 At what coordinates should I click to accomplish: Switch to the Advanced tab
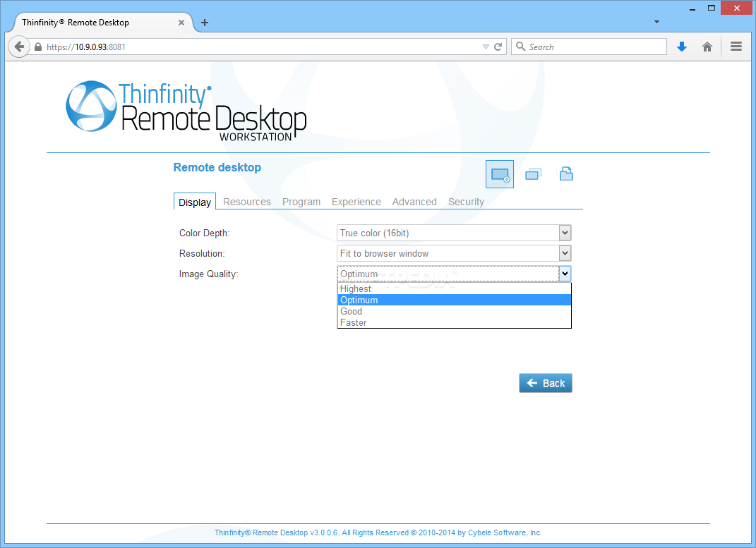click(x=414, y=202)
